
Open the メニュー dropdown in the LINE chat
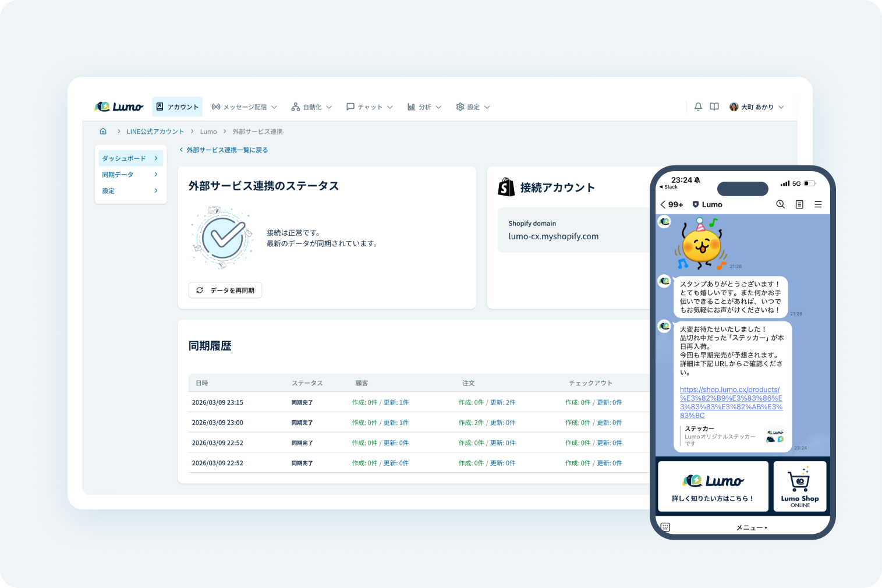coord(751,526)
